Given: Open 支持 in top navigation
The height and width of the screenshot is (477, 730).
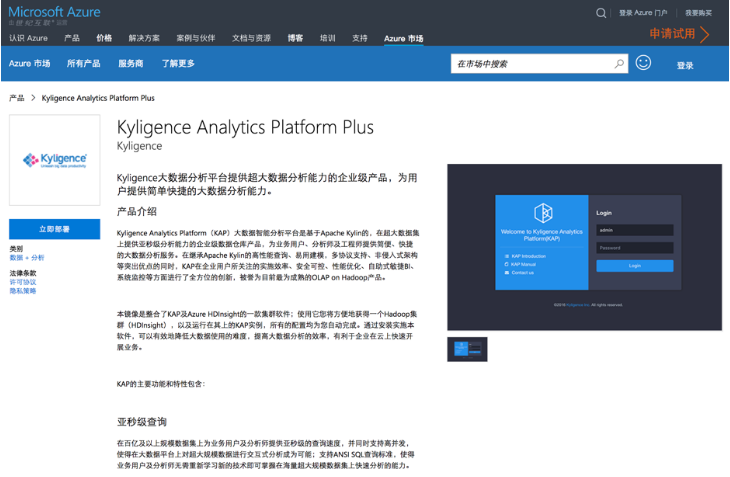Looking at the screenshot, I should click(359, 38).
